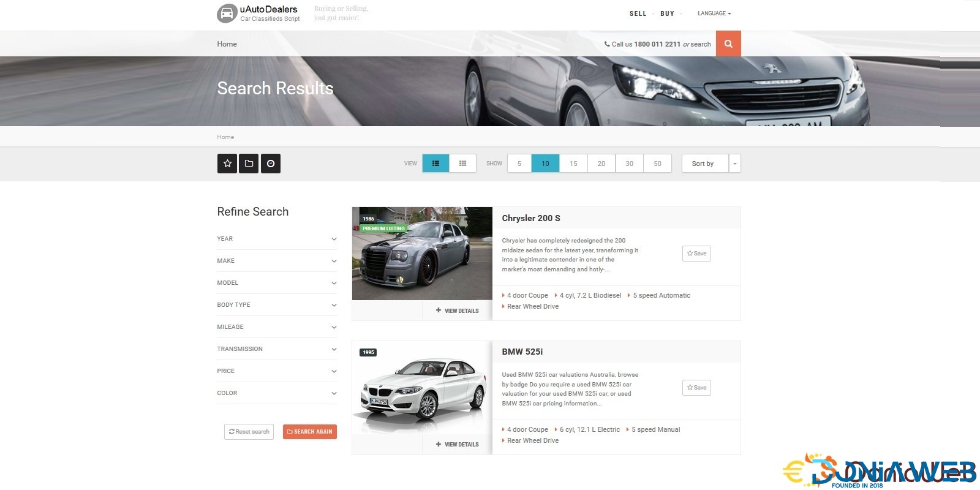Open the Sort by dropdown

pyautogui.click(x=705, y=164)
